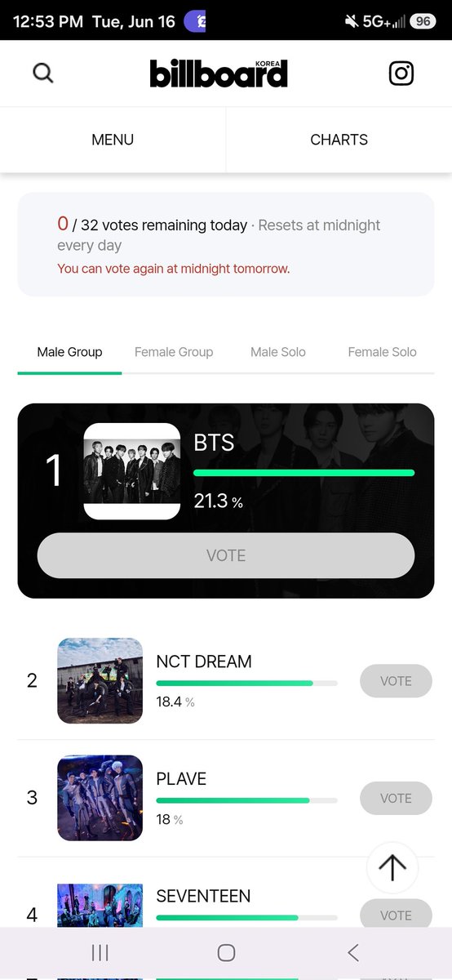Select the Male Group tab
This screenshot has width=452, height=980.
click(69, 352)
